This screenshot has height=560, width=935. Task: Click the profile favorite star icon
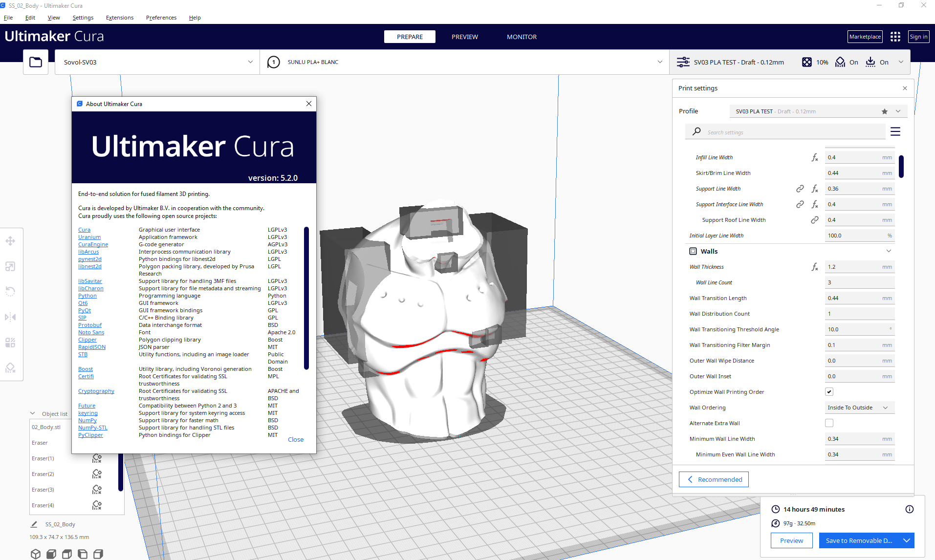point(885,111)
